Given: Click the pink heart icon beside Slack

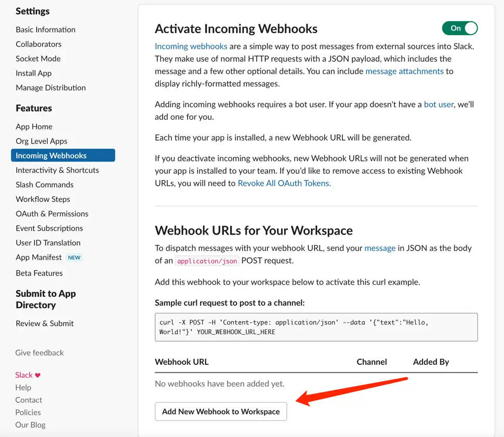Looking at the screenshot, I should coord(37,375).
